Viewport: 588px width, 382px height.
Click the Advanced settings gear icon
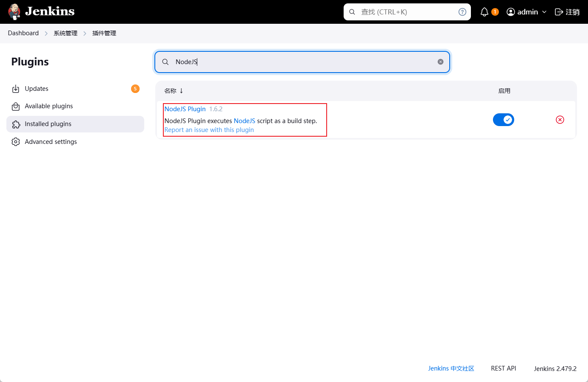(16, 142)
